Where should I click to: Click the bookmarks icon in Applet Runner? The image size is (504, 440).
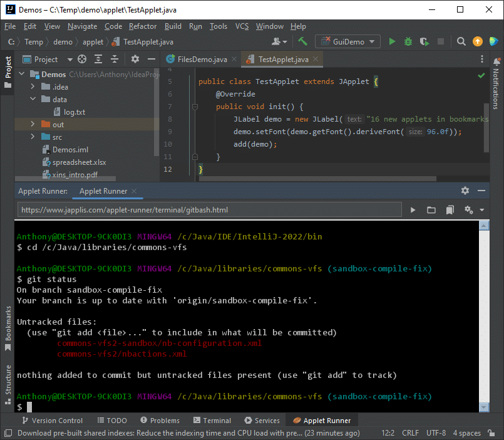pos(450,210)
